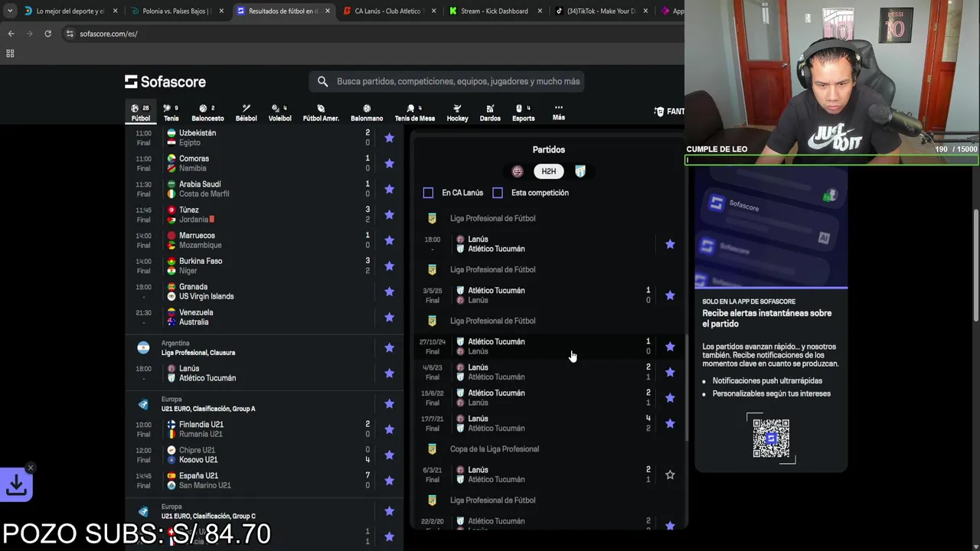Open the tab search dropdown arrow
The height and width of the screenshot is (551, 980).
point(9,11)
